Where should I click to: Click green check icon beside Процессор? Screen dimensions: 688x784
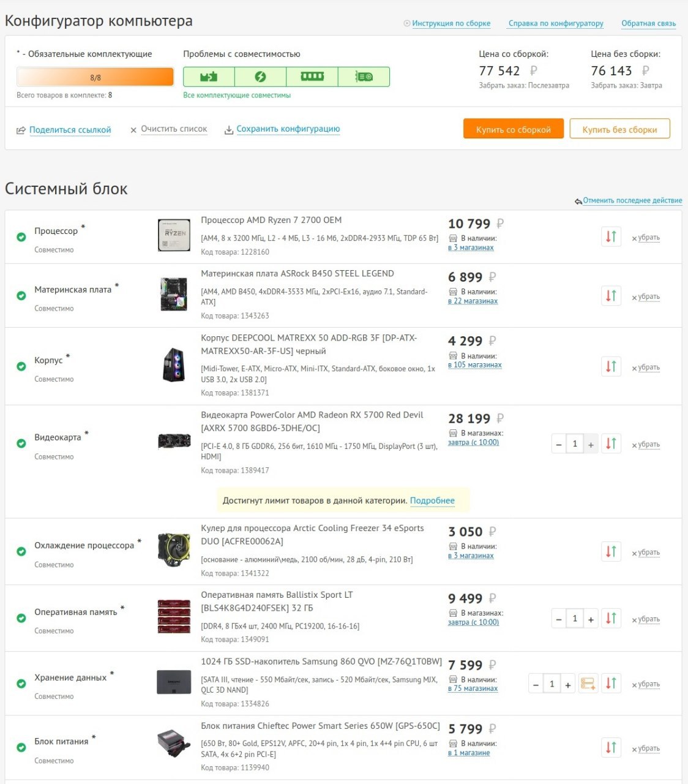coord(21,237)
